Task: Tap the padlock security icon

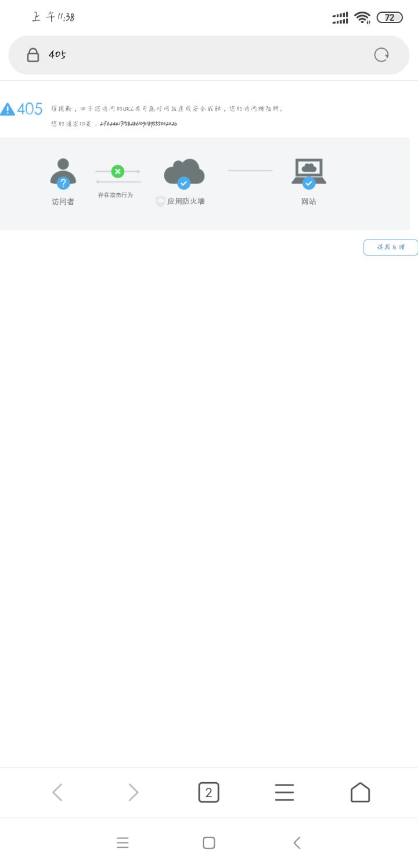Action: click(x=33, y=55)
